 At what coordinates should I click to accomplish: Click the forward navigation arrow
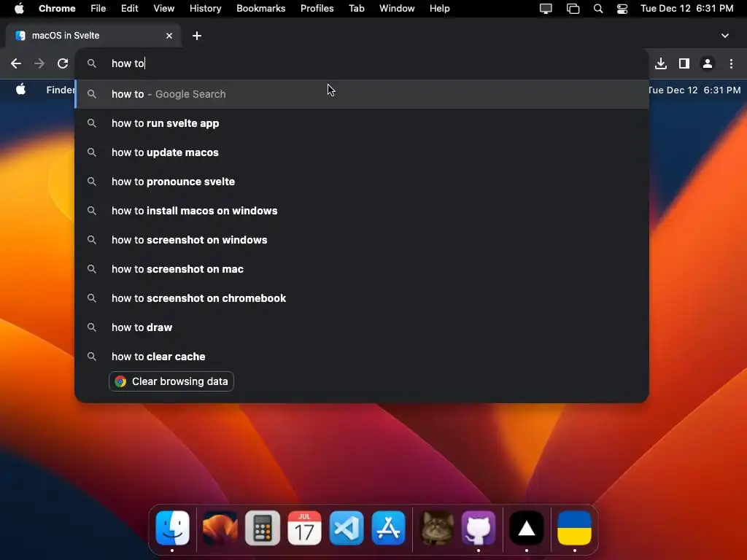pos(39,63)
